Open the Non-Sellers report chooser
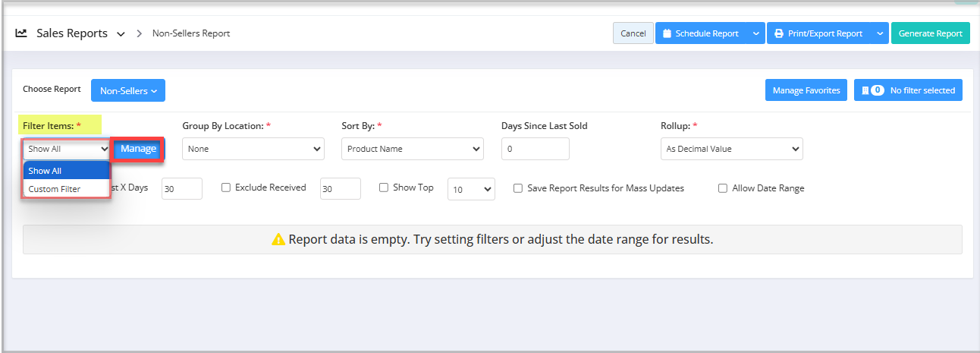Screen dimensions: 980x353 coord(128,90)
